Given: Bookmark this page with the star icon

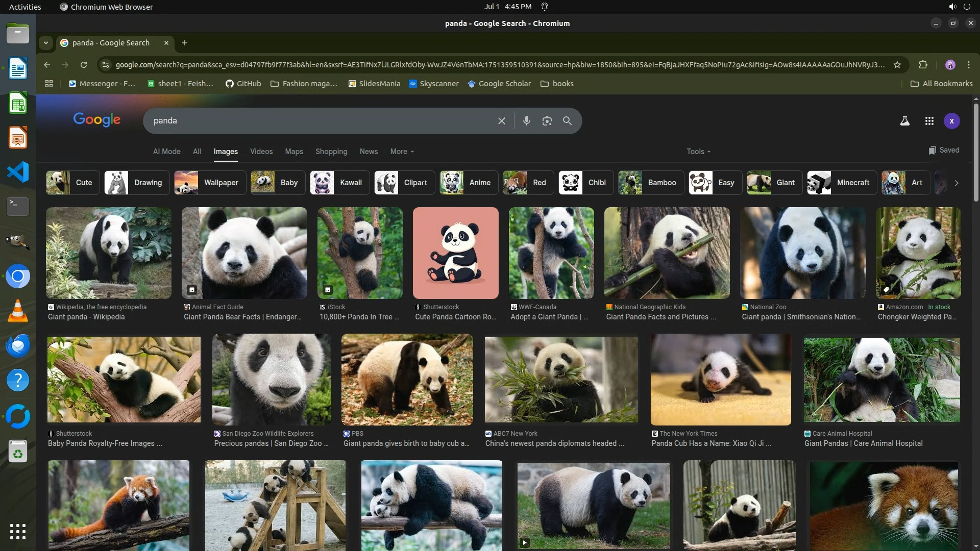Looking at the screenshot, I should click(897, 65).
